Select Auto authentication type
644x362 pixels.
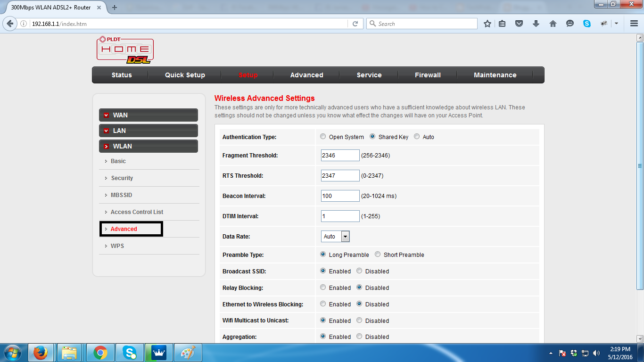(x=417, y=137)
